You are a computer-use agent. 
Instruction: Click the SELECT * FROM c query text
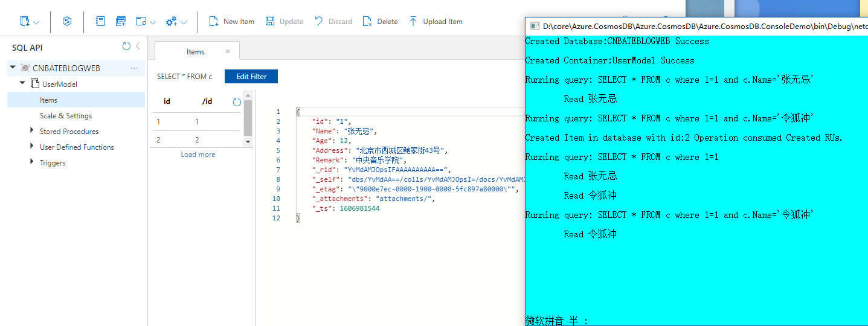coord(184,77)
